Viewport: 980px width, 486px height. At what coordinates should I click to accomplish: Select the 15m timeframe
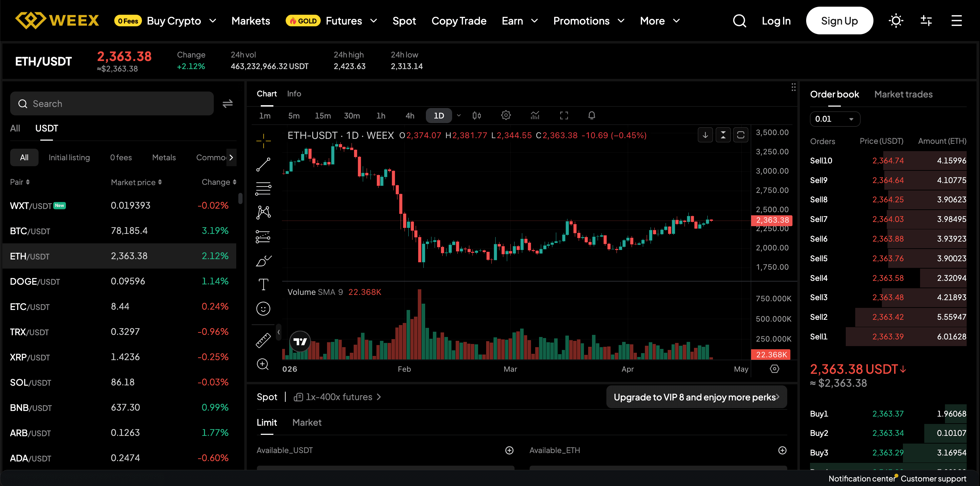(322, 116)
